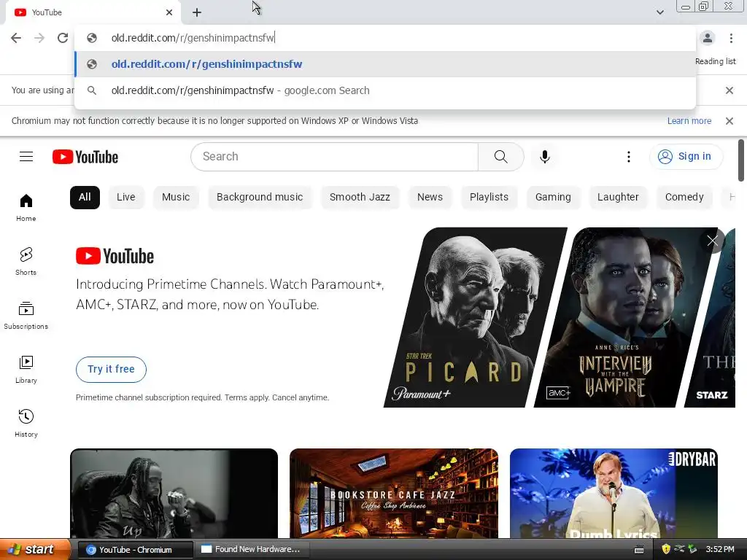Select the Music filter chip
Viewport: 747px width, 560px height.
[x=176, y=197]
